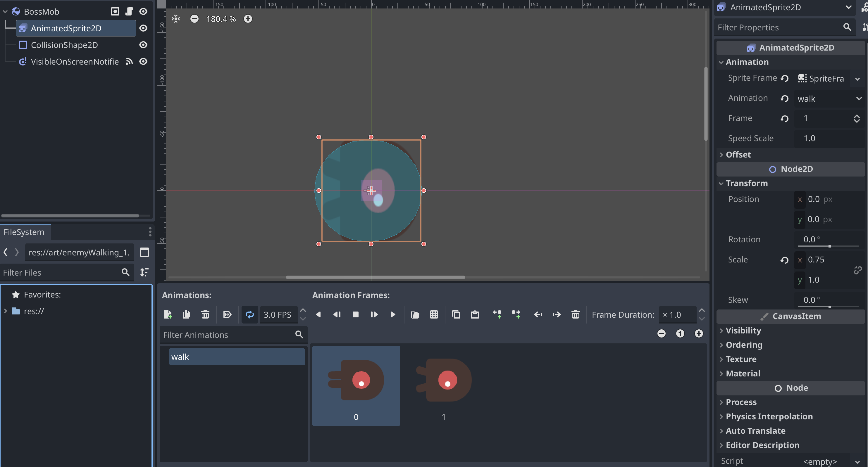The image size is (868, 467).
Task: Center the view in the 2D viewport
Action: 176,19
